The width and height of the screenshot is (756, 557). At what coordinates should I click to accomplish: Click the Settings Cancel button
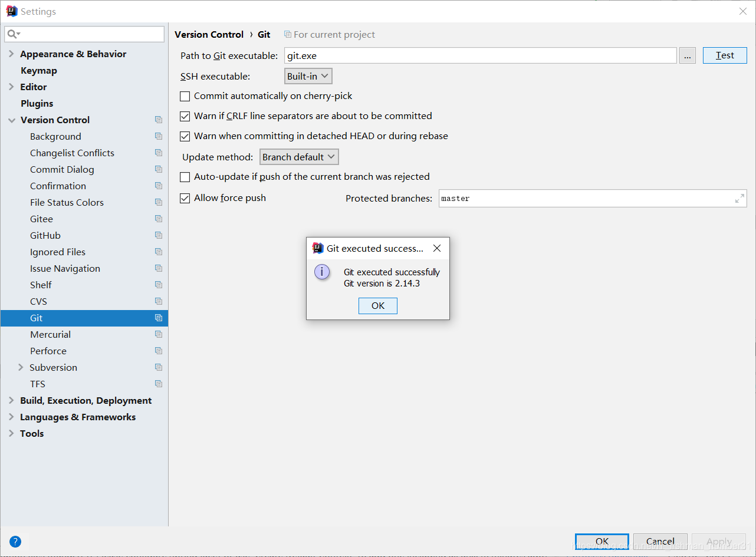click(660, 541)
